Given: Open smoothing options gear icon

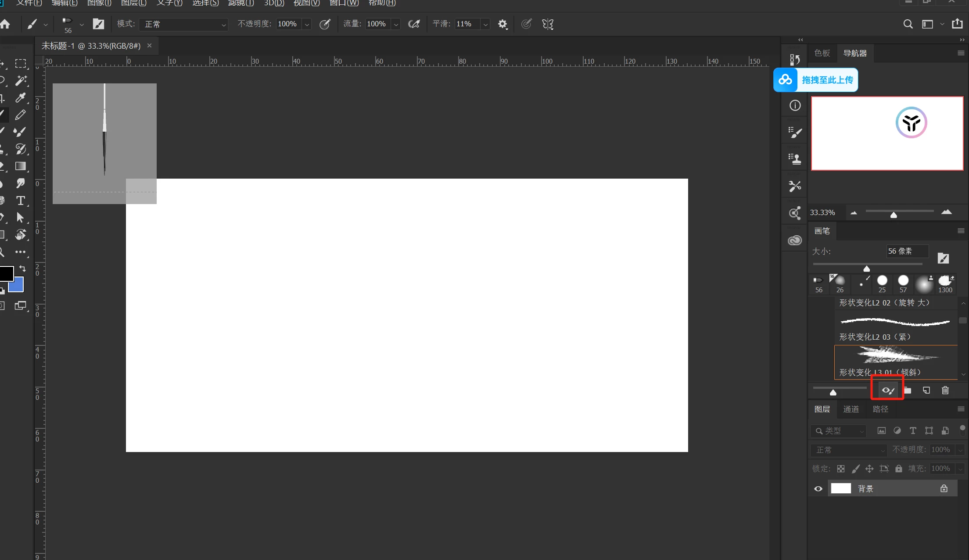Looking at the screenshot, I should click(x=502, y=24).
